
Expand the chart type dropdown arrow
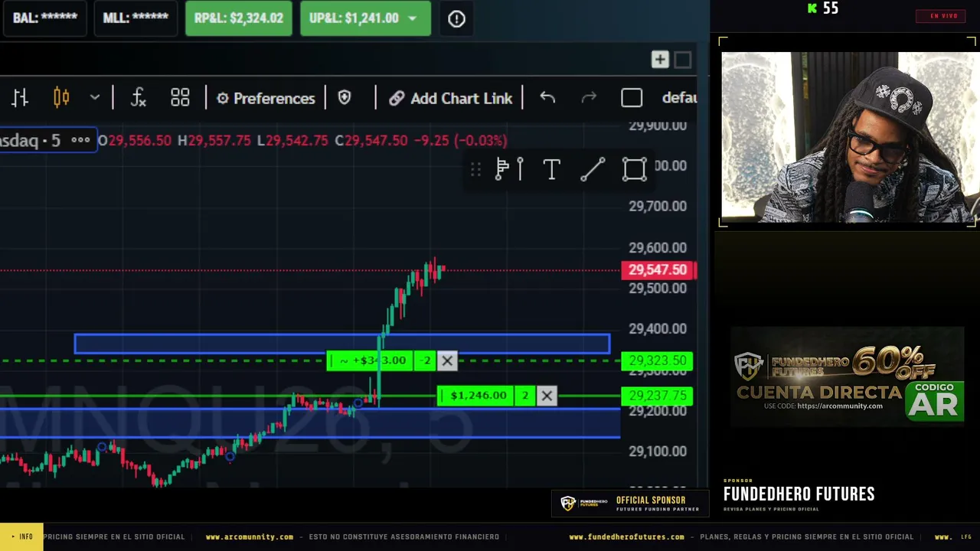click(95, 98)
